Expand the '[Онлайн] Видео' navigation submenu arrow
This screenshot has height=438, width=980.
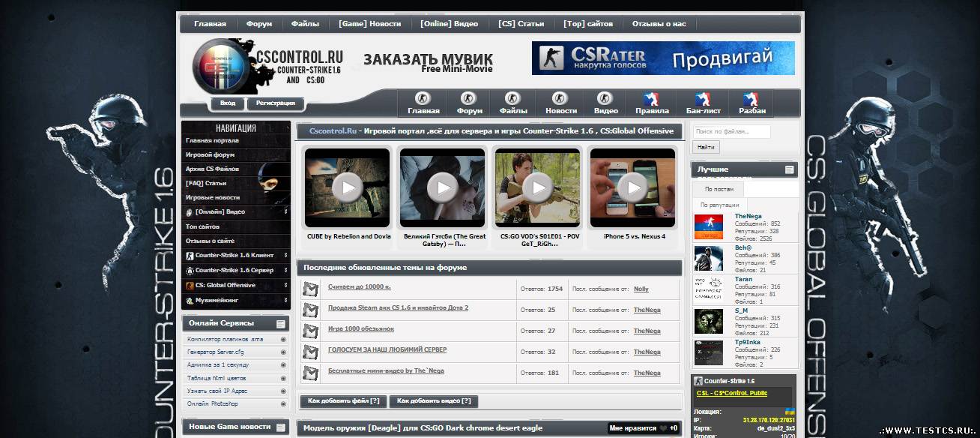(285, 212)
